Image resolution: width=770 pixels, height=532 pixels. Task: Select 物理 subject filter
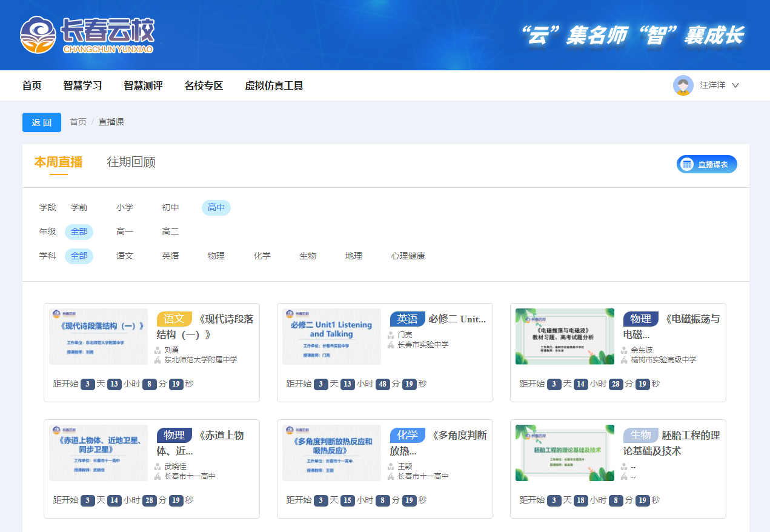[x=216, y=256]
